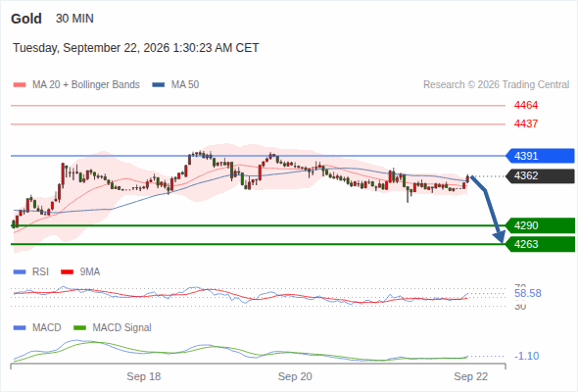Click the 4437 resistance level label
The height and width of the screenshot is (392, 578).
(526, 123)
